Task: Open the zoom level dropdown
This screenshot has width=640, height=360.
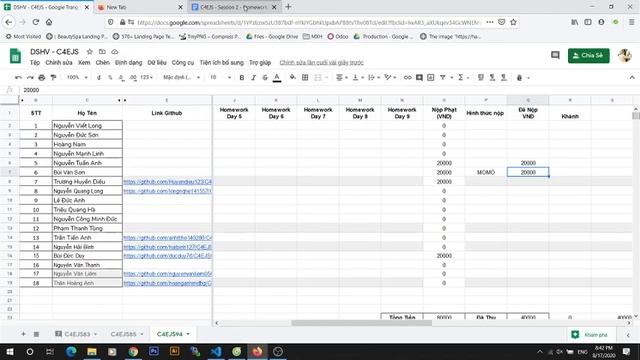Action: (x=77, y=77)
